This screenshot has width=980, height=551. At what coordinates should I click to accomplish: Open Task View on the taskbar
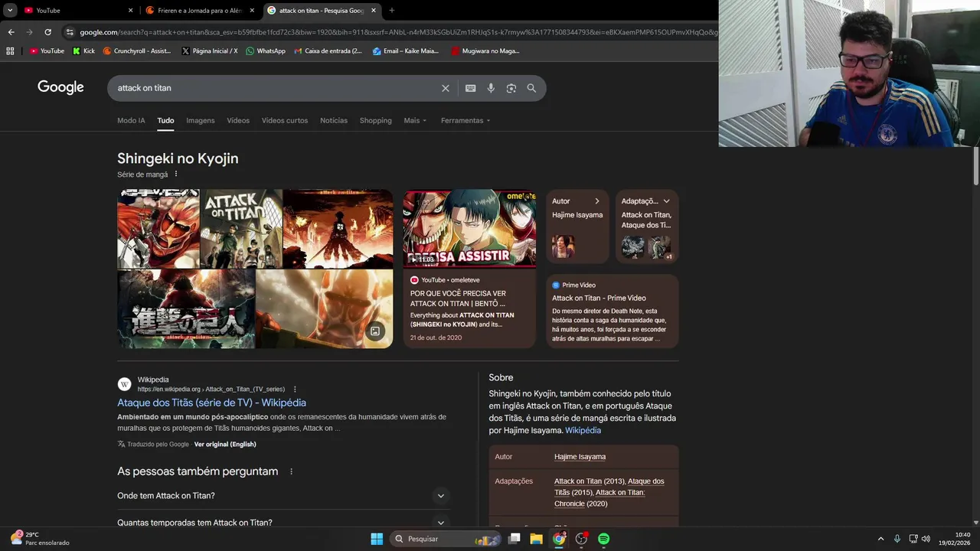[514, 539]
